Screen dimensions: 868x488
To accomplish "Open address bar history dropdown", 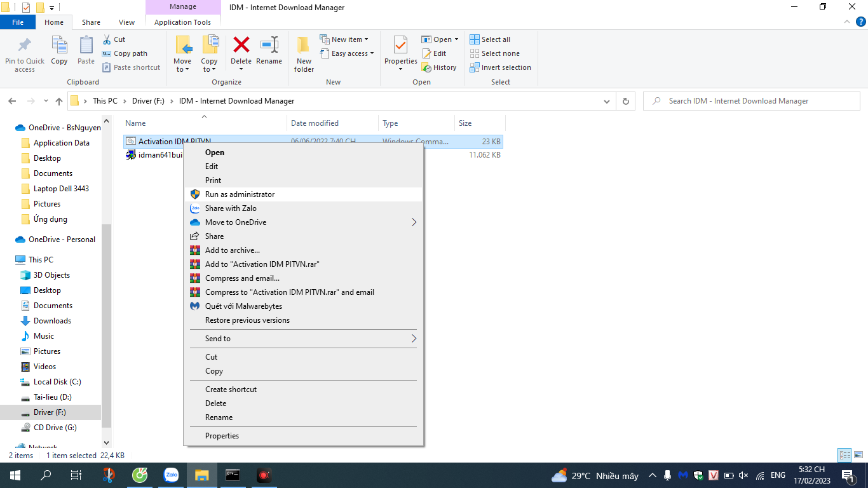I will tap(607, 101).
